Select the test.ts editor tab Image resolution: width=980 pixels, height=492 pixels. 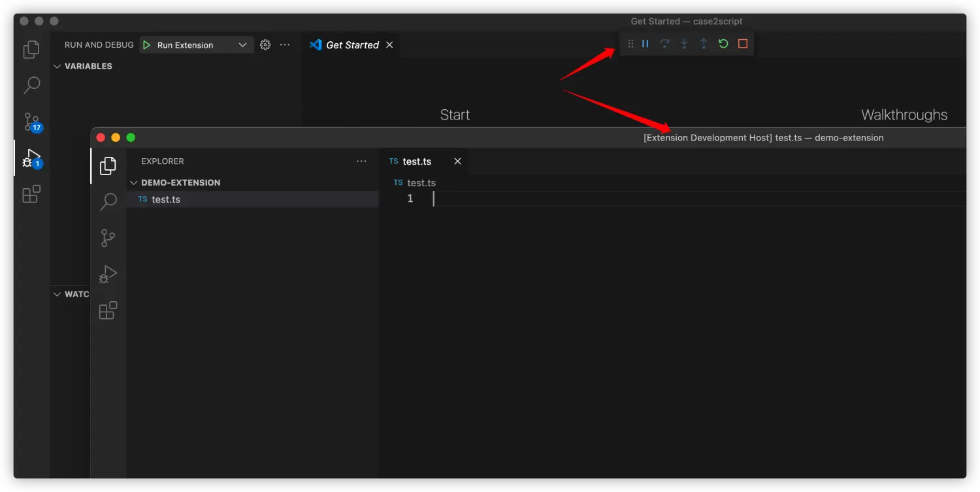click(x=416, y=161)
